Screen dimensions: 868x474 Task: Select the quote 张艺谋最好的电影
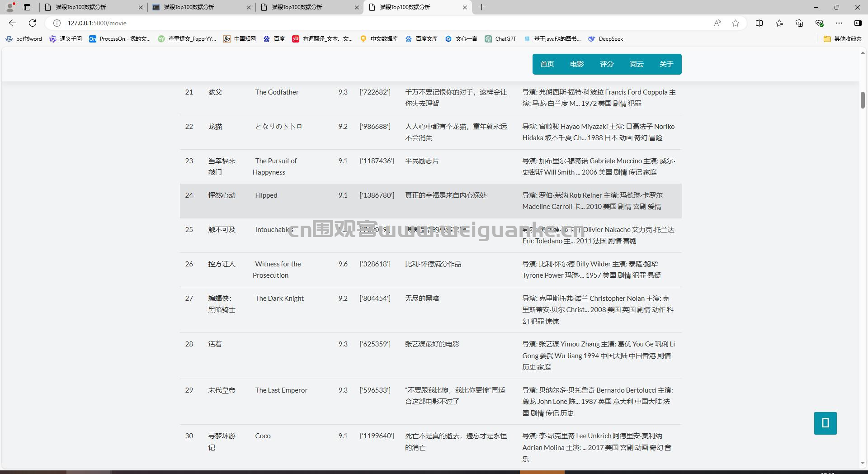432,344
